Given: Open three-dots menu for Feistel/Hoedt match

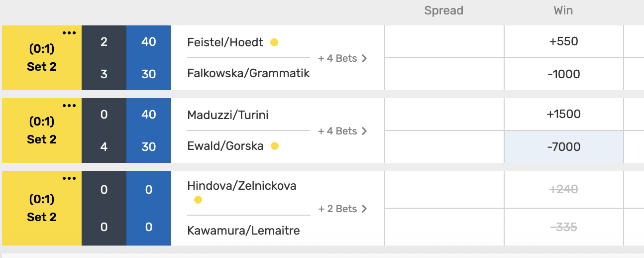Looking at the screenshot, I should tap(69, 33).
